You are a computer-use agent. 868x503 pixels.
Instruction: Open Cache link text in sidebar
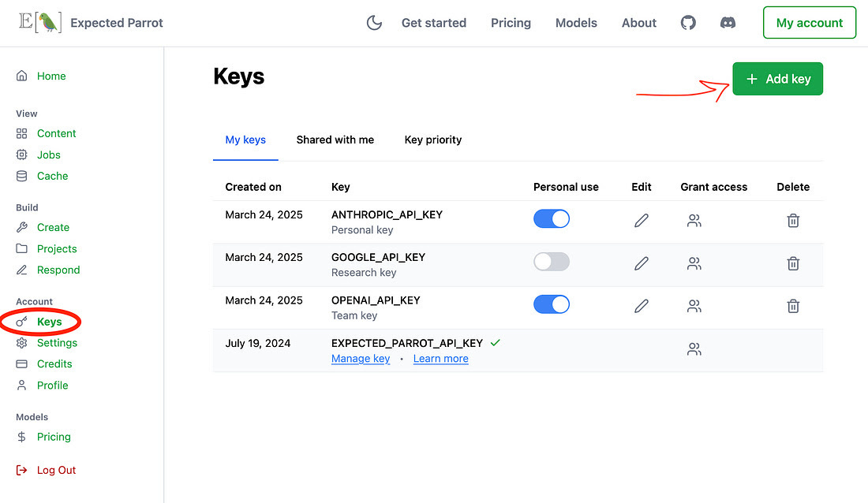pyautogui.click(x=53, y=176)
